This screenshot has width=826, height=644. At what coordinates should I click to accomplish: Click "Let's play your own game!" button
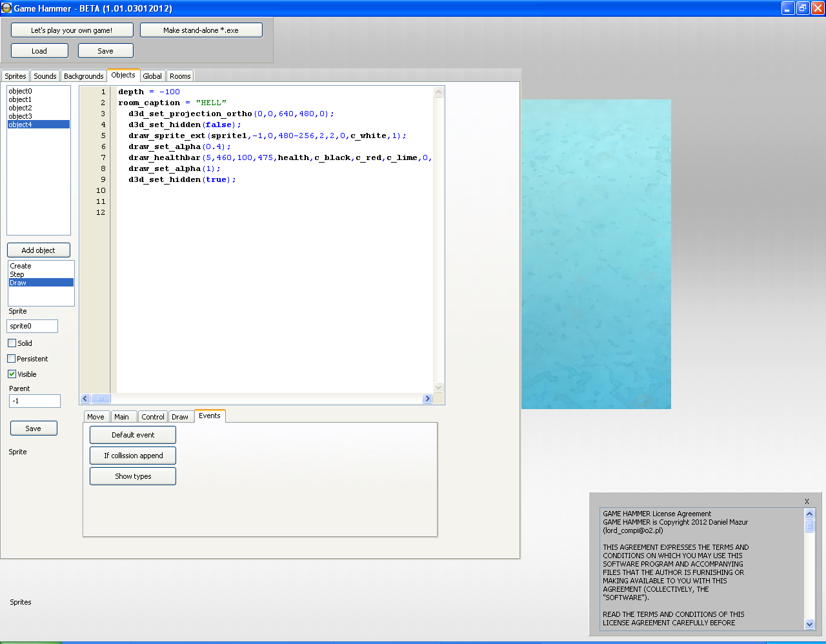tap(72, 30)
